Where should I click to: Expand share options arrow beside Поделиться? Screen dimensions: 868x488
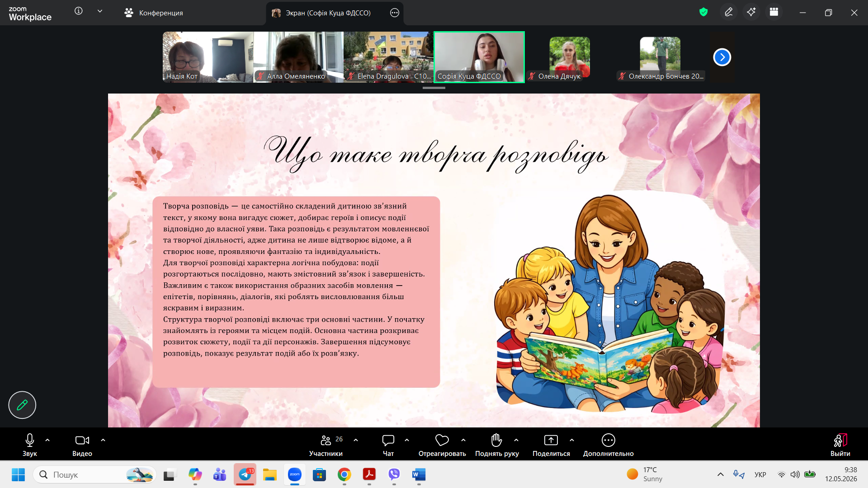pyautogui.click(x=572, y=440)
